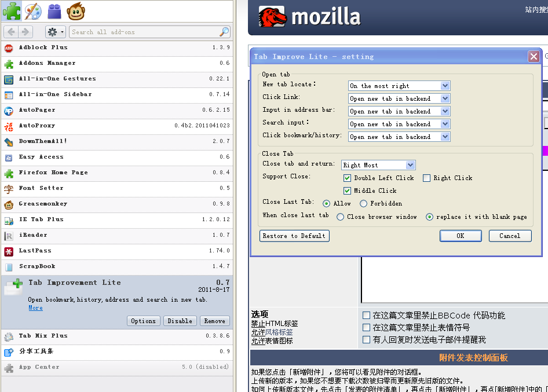Open the Appearance themes palette icon
The height and width of the screenshot is (392, 548).
pos(33,11)
